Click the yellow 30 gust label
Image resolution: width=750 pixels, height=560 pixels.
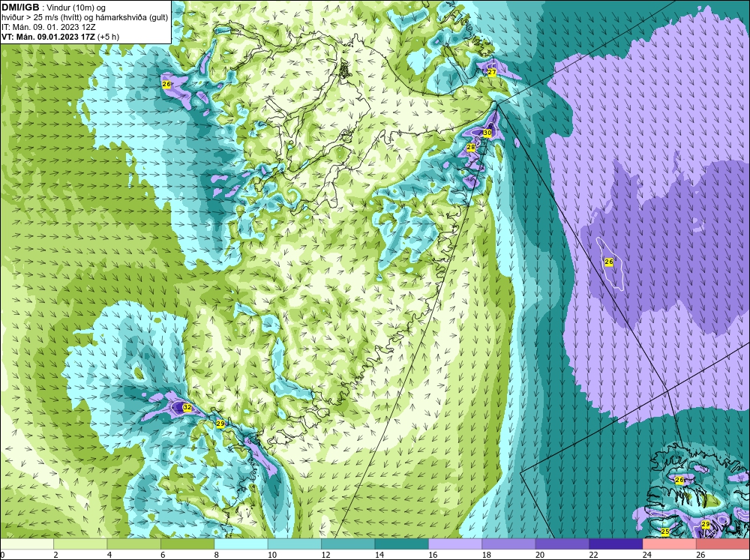pos(487,133)
